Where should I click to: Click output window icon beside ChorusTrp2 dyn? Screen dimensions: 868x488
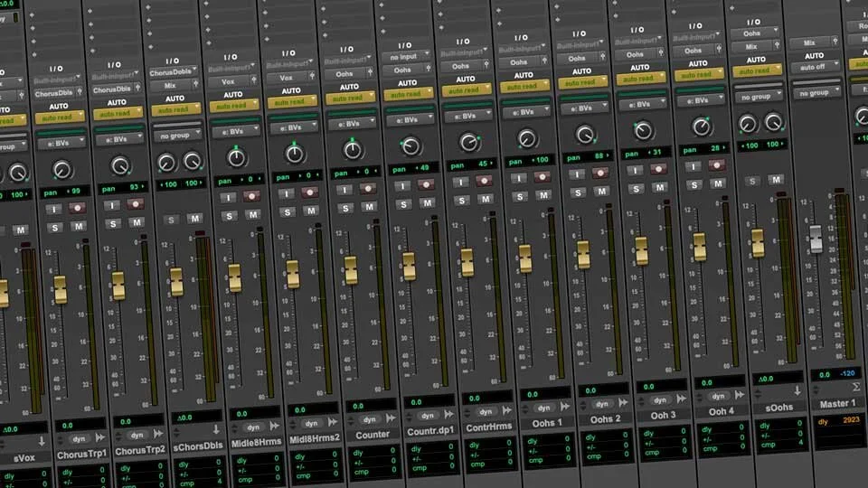coord(158,433)
